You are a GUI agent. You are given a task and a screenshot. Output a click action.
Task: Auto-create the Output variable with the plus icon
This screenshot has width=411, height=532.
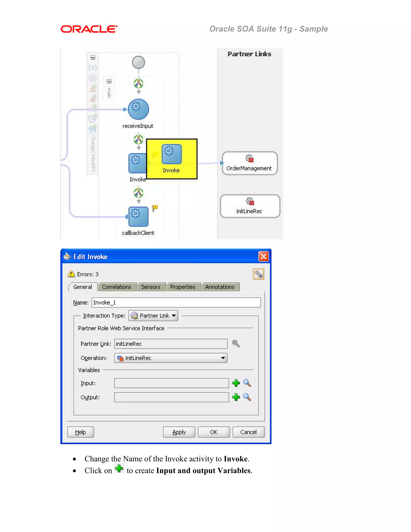coord(236,397)
